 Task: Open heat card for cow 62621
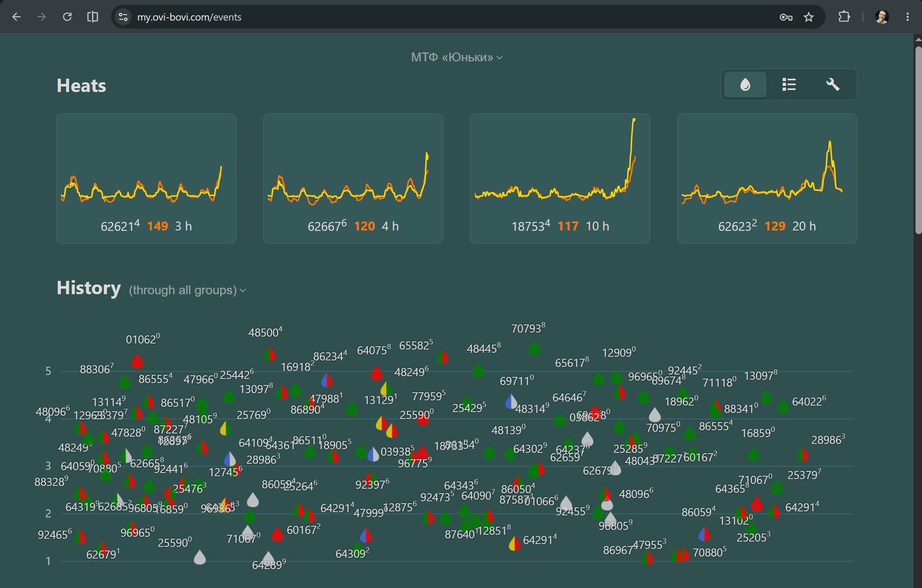(x=146, y=178)
